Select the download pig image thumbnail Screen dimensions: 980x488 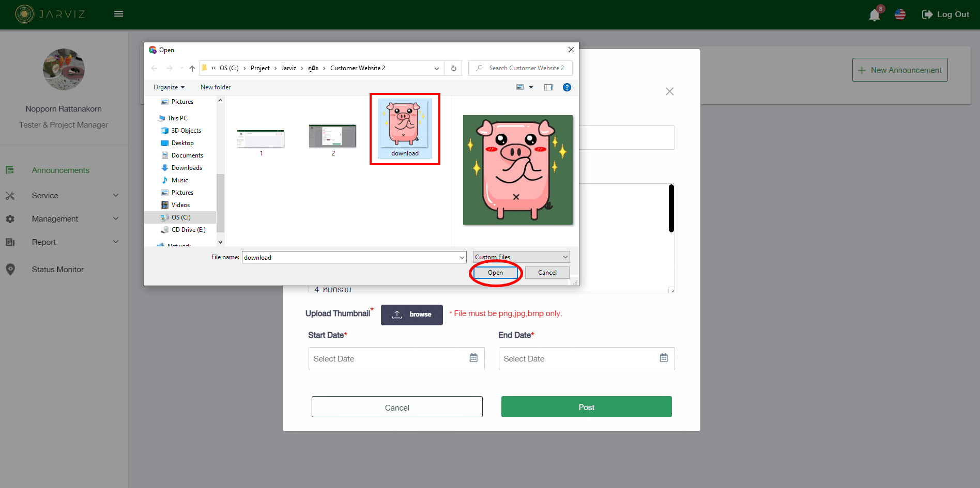(405, 128)
